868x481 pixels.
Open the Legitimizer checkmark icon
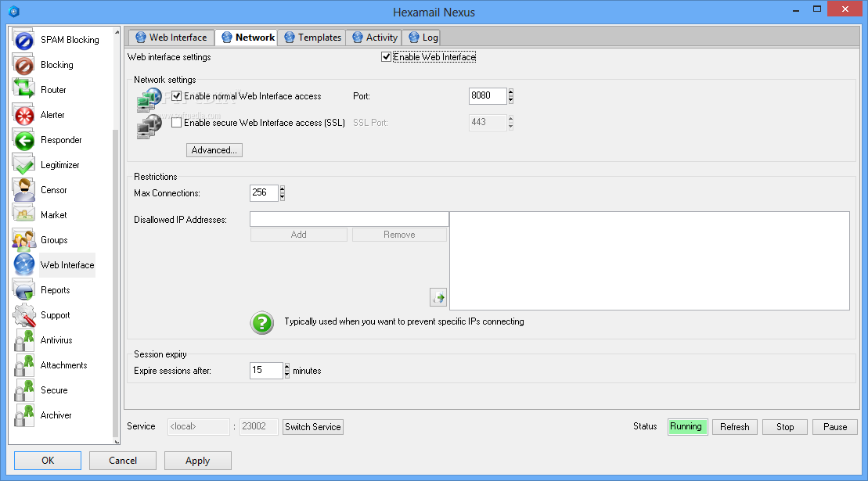point(23,165)
